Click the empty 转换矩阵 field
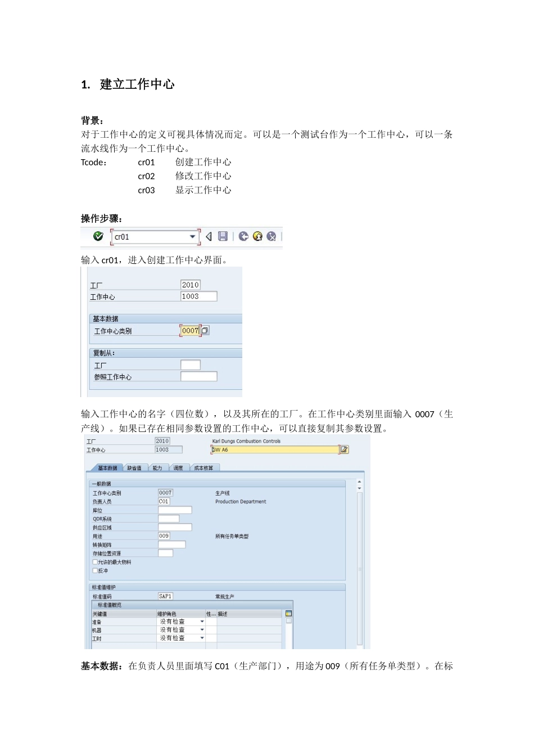Image resolution: width=534 pixels, height=756 pixels. (171, 544)
